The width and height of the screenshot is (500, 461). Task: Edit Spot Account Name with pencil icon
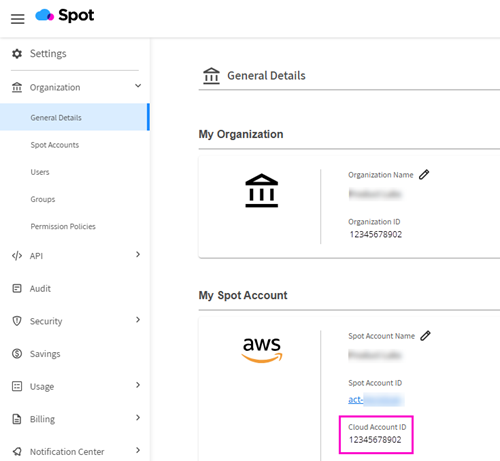point(425,336)
